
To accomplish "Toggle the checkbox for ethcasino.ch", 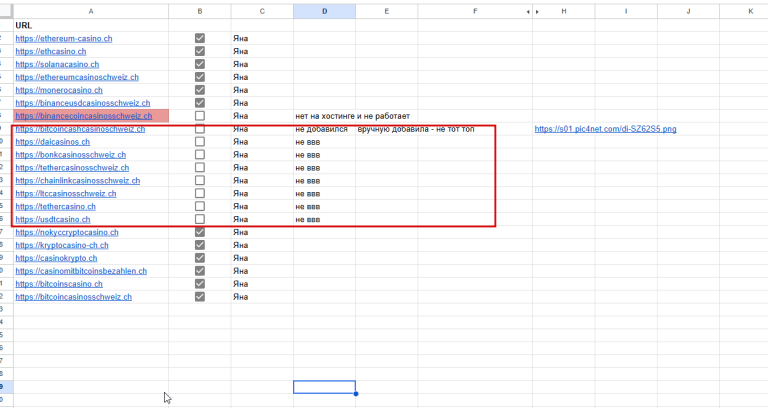I will pyautogui.click(x=200, y=51).
